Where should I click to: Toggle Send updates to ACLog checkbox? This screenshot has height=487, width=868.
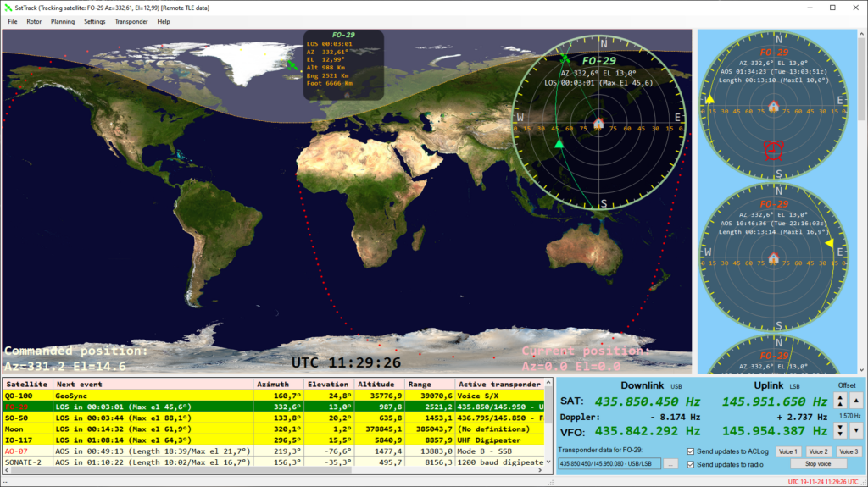pos(690,451)
